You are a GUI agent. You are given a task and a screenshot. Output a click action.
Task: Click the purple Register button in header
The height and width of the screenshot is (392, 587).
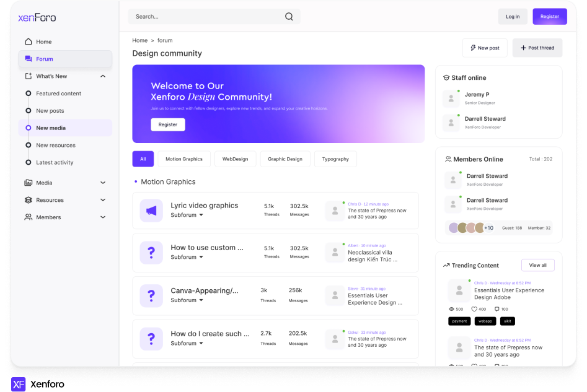(550, 17)
